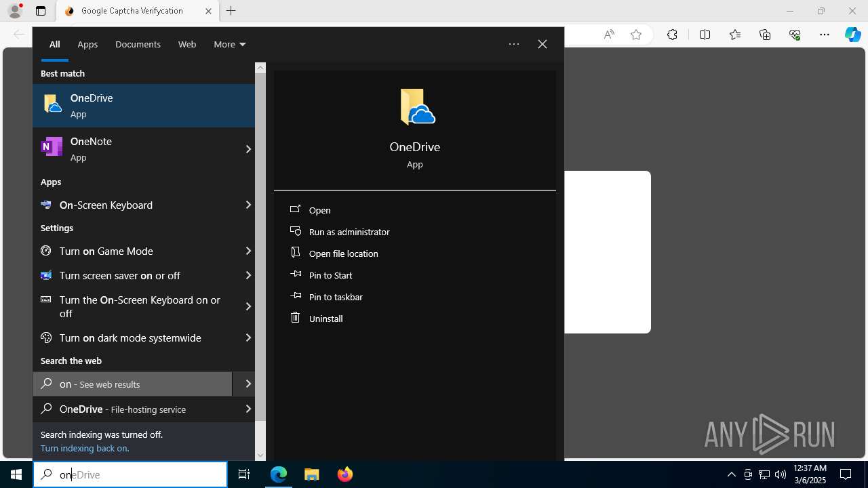Open Edge tab actions menu

point(41,11)
